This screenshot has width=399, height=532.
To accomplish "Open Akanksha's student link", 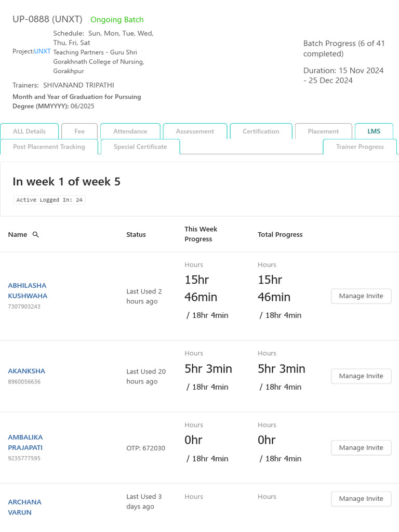I will [x=26, y=371].
